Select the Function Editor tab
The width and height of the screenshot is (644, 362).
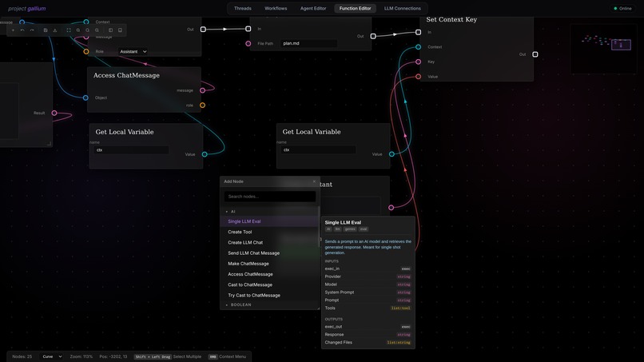pos(355,8)
